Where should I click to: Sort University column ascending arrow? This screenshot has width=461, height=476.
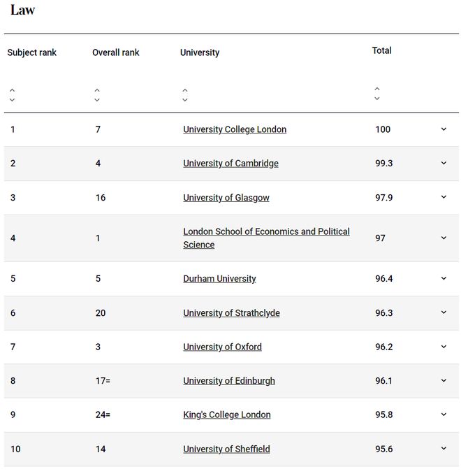click(x=185, y=90)
